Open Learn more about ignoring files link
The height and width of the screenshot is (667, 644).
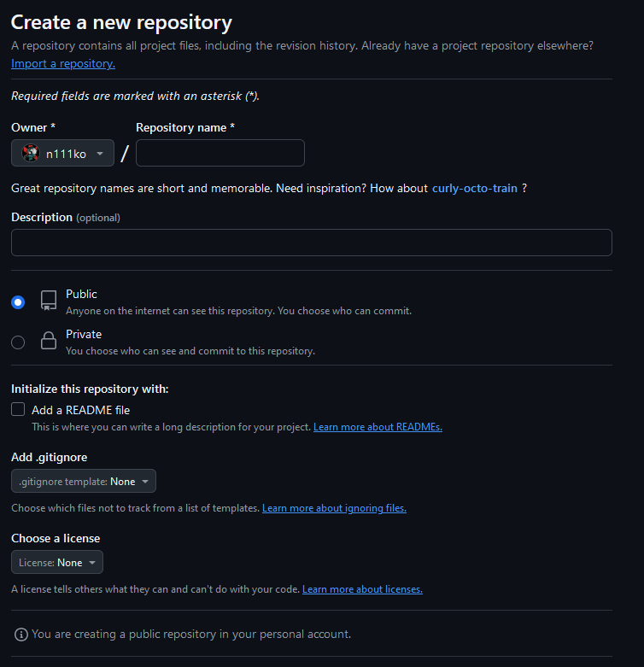[334, 508]
